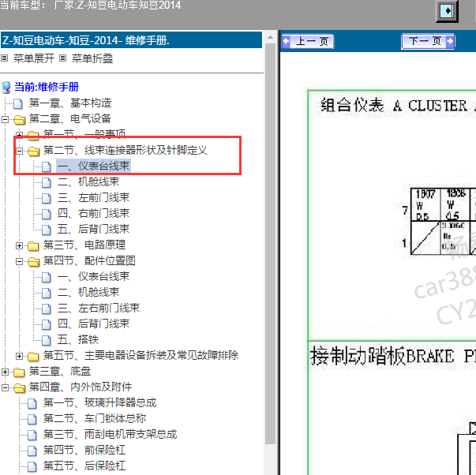Click page icon of 第一章、基本构造
This screenshot has width=476, height=475.
18,103
